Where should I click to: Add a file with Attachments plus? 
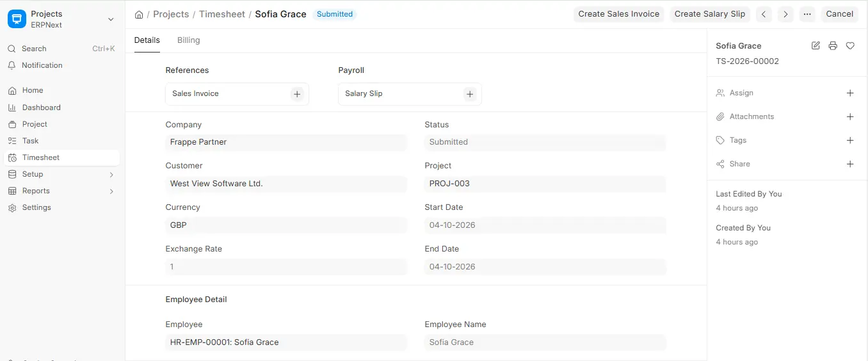(x=850, y=116)
